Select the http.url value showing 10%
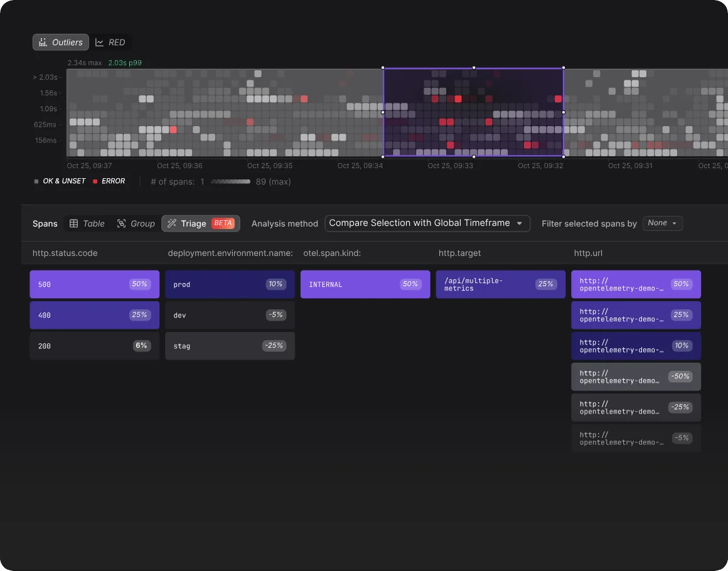Image resolution: width=728 pixels, height=571 pixels. (636, 346)
